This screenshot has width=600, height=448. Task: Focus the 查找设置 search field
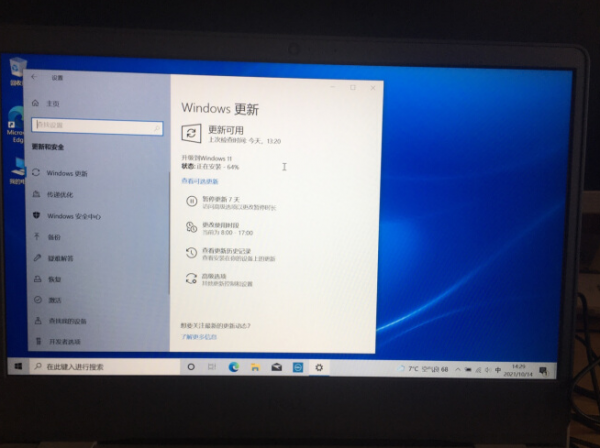click(97, 126)
